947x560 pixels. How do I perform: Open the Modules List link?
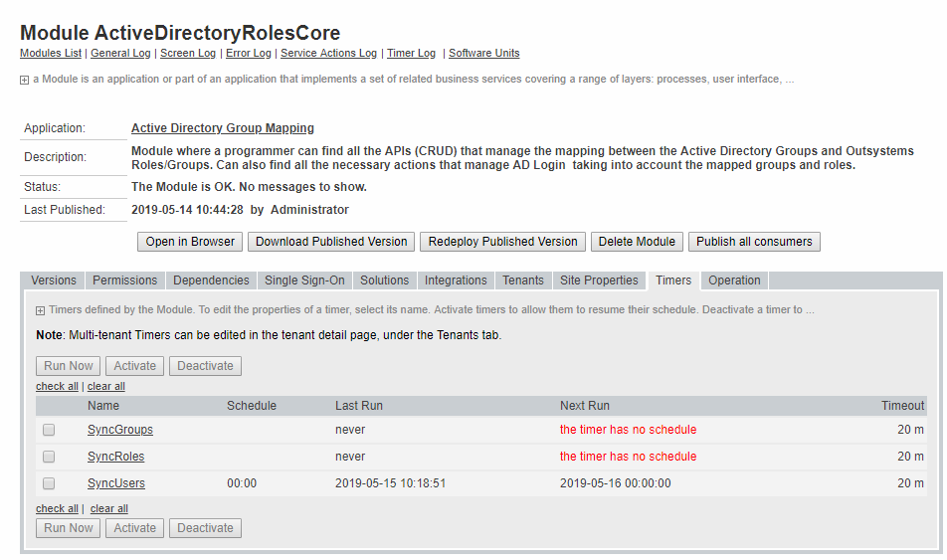pyautogui.click(x=51, y=53)
